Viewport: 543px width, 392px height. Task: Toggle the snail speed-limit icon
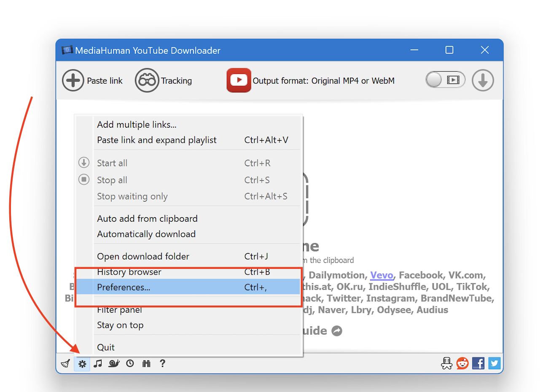114,363
